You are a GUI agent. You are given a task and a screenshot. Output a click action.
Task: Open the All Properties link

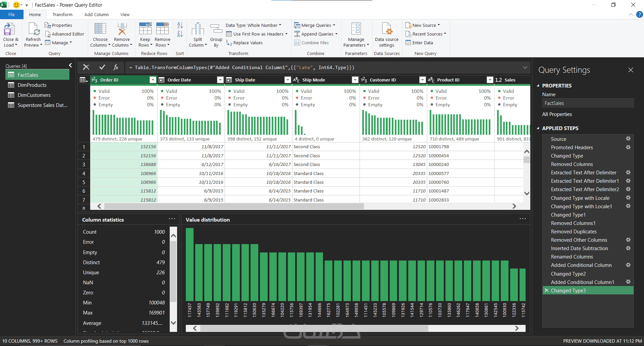pos(557,114)
